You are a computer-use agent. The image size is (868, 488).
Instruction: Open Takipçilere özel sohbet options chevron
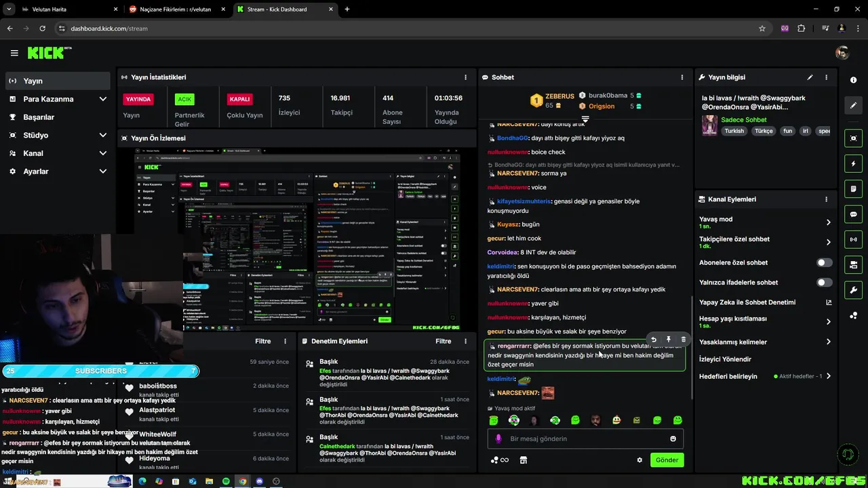pos(828,242)
